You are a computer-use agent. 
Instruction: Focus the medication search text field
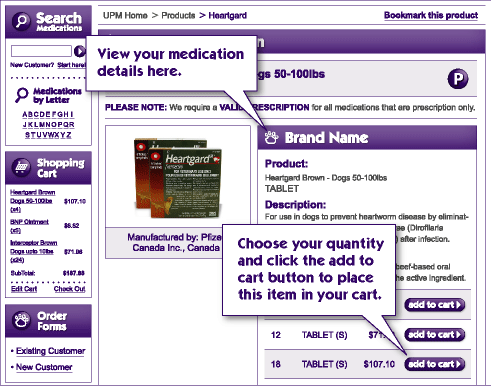[x=41, y=51]
